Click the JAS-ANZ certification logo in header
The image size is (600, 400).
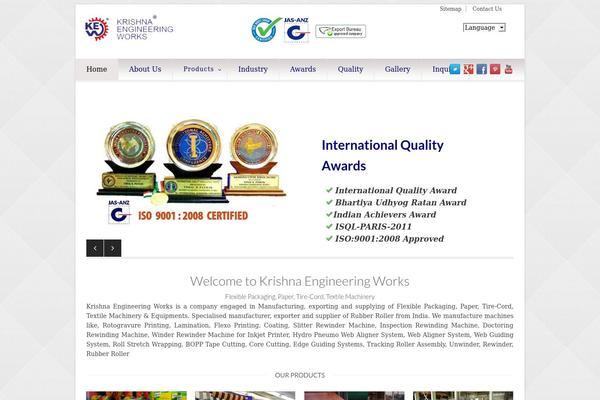pos(297,30)
